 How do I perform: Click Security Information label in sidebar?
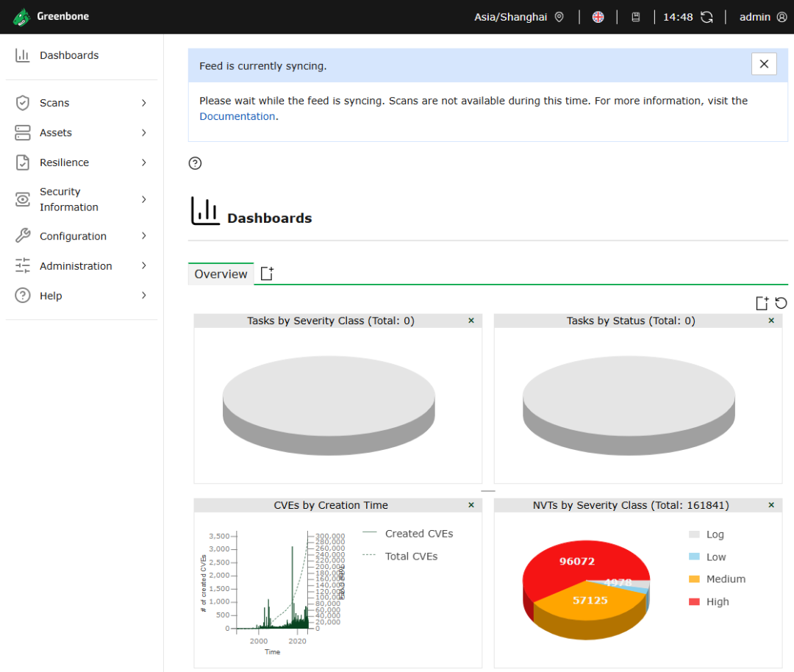pos(69,199)
